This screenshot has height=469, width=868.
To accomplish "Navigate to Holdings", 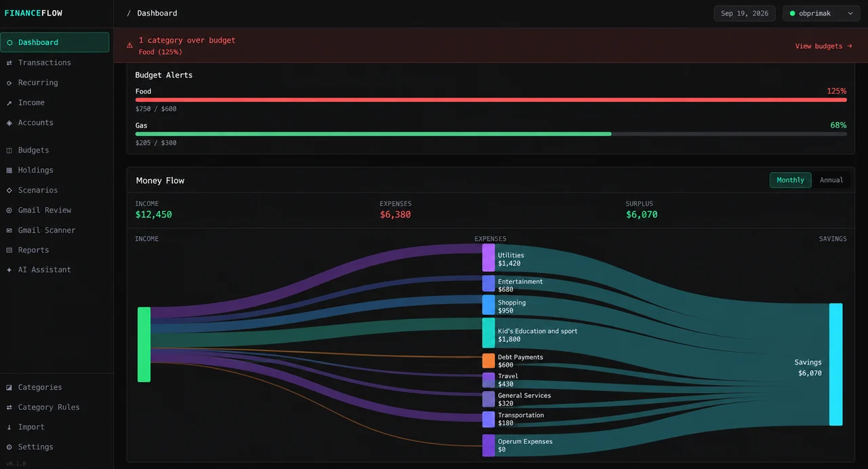I will (55, 170).
